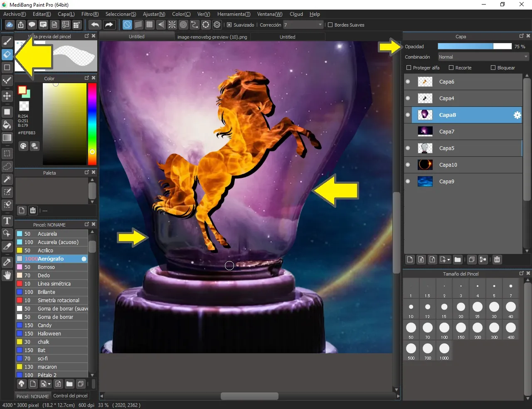Select the Move tool
The height and width of the screenshot is (409, 532).
(x=7, y=96)
